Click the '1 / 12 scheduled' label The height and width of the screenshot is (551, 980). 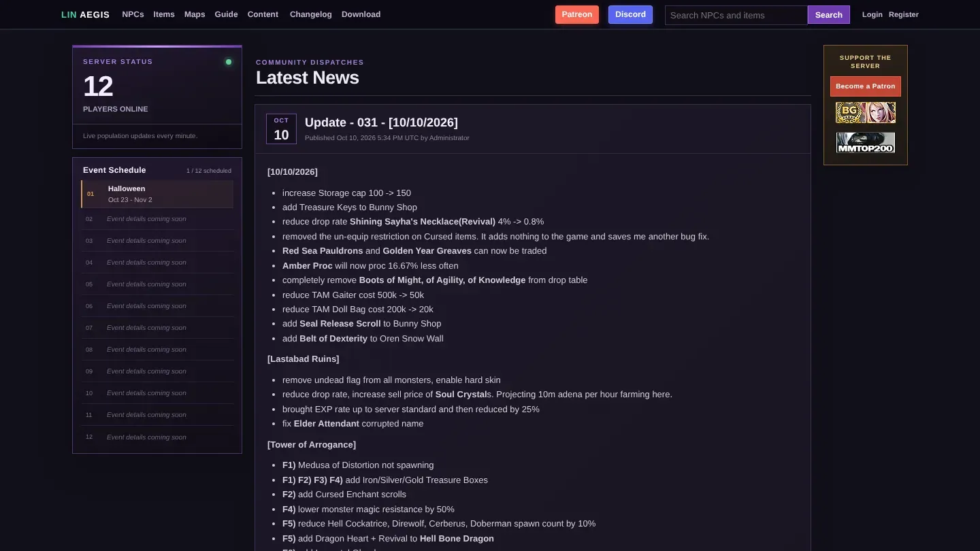[x=209, y=171]
